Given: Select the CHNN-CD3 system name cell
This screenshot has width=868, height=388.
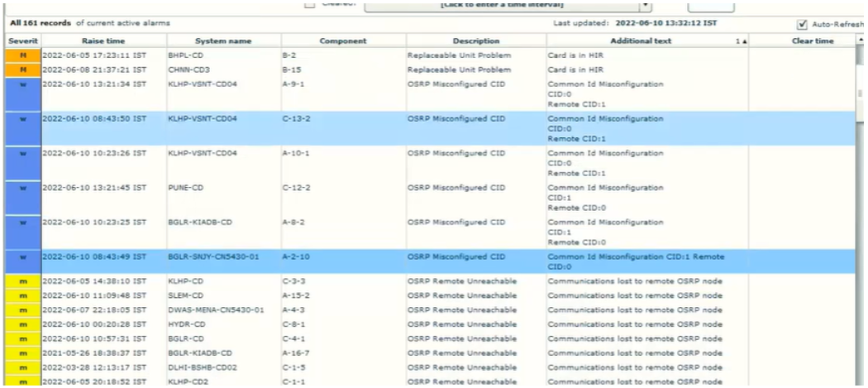Looking at the screenshot, I should click(224, 69).
